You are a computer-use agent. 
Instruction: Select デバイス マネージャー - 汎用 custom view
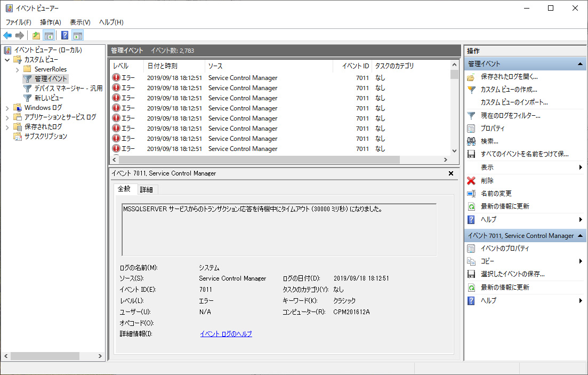tap(68, 88)
